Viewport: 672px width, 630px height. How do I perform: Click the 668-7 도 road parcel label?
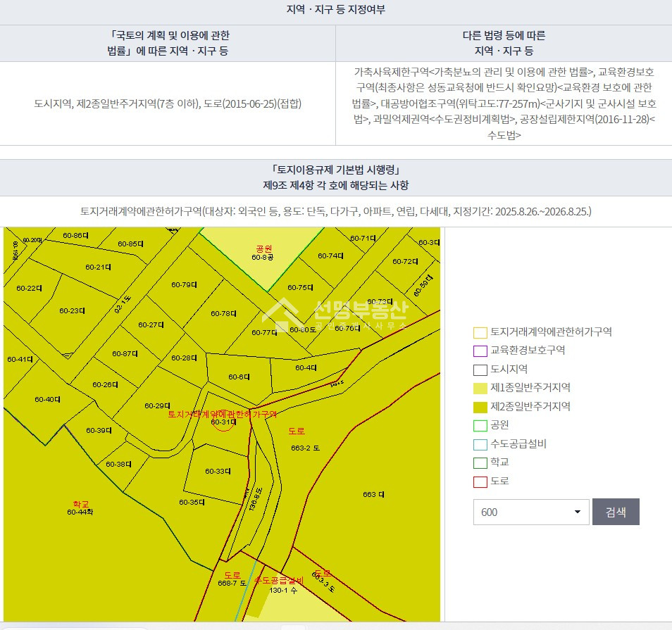[x=232, y=583]
